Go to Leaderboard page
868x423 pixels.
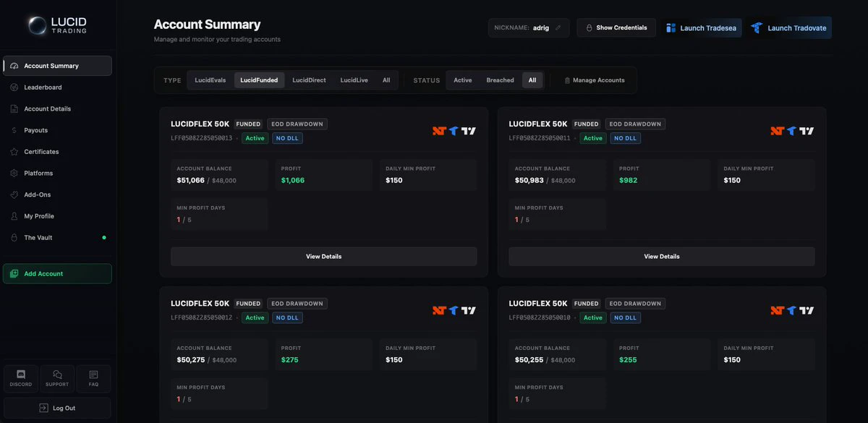click(57, 87)
